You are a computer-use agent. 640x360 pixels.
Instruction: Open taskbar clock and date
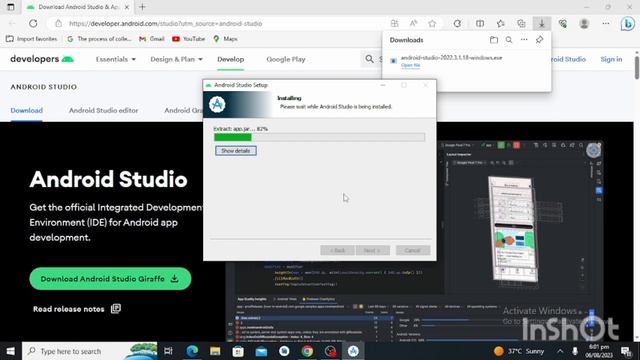pyautogui.click(x=599, y=351)
